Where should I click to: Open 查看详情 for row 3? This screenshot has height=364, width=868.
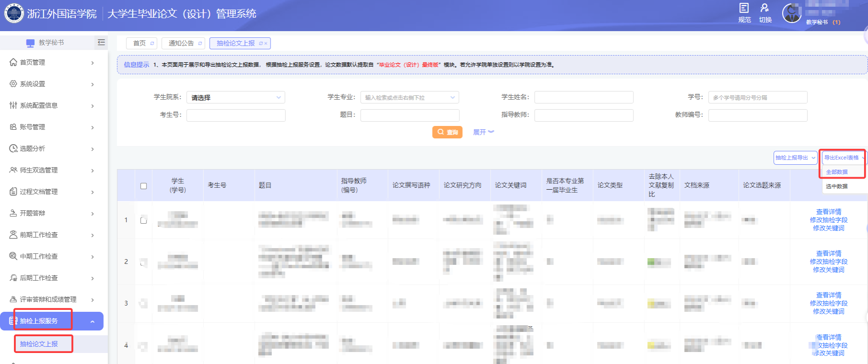click(829, 295)
